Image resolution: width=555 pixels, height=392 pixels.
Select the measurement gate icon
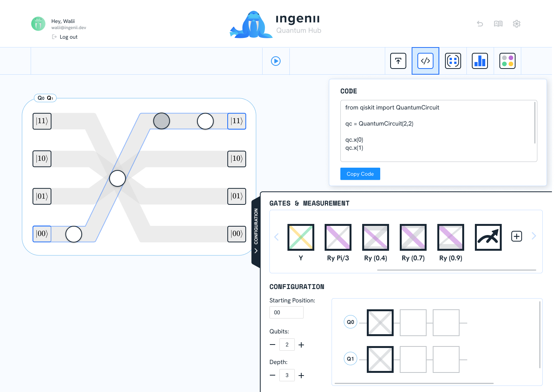[488, 237]
